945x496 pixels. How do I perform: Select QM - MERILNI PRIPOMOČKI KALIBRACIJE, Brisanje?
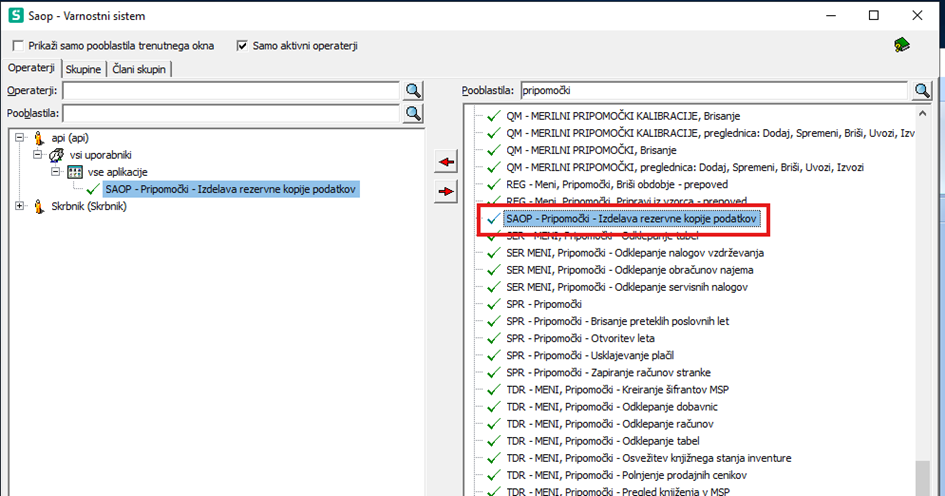623,116
